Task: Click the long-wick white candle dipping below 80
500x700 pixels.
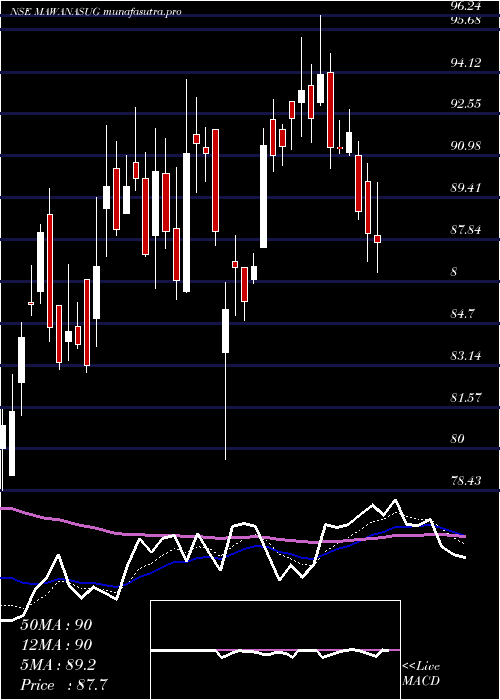Action: point(225,331)
